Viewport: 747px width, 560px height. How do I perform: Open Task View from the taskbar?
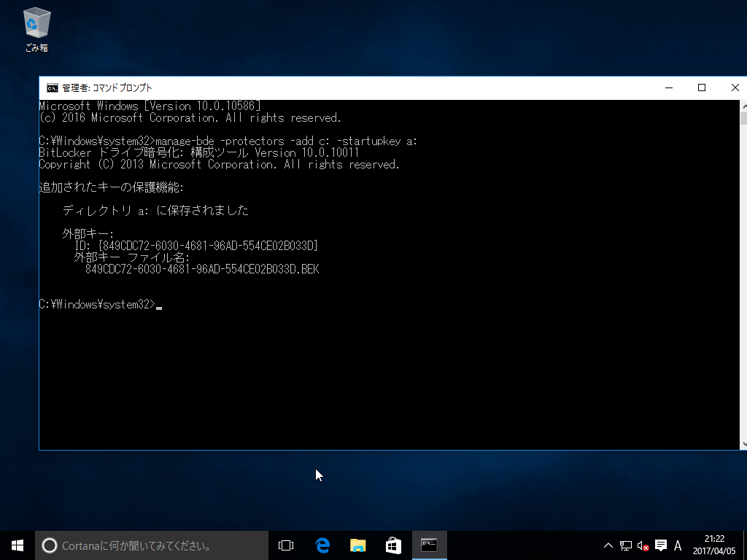(x=286, y=545)
